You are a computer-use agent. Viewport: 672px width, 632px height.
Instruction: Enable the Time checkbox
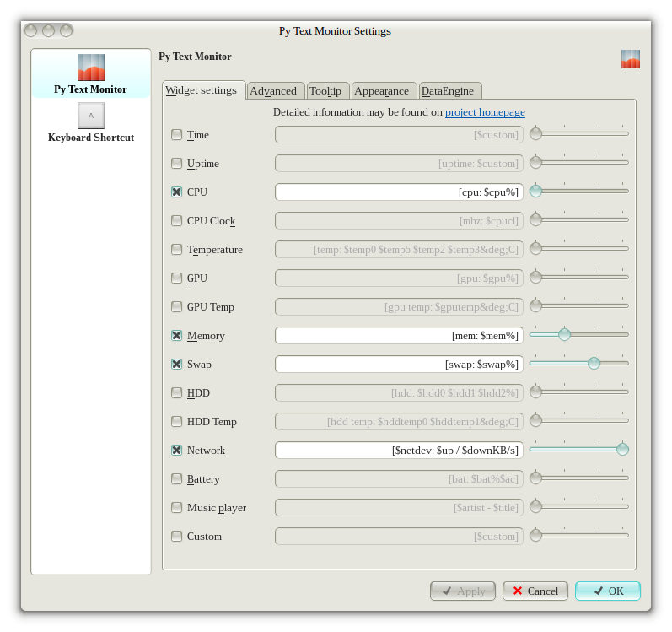[176, 135]
